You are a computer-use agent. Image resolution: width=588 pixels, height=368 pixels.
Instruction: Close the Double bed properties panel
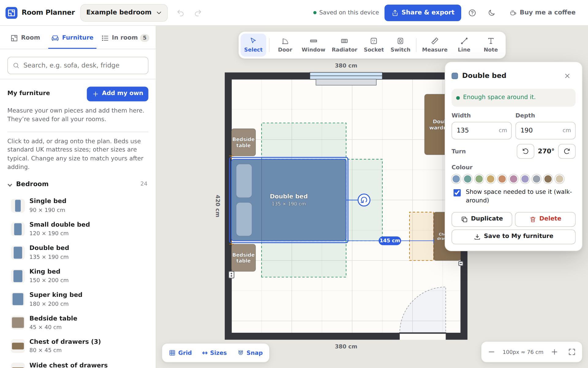click(x=567, y=76)
